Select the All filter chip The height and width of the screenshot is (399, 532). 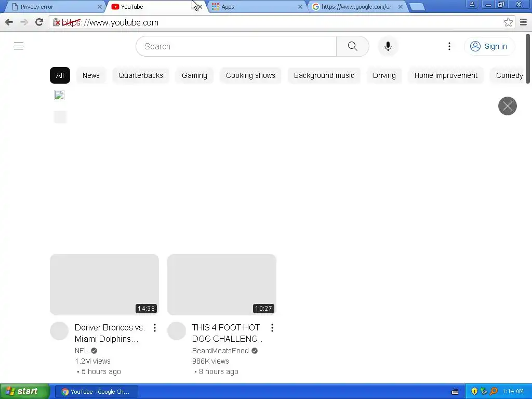60,75
